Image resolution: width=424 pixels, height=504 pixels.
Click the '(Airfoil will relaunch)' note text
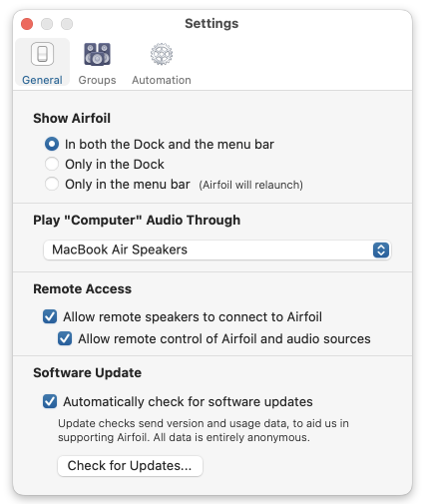pyautogui.click(x=250, y=185)
